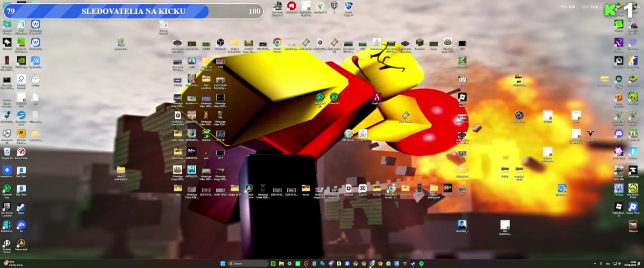Launch the Game Center desktop shortcut

tap(21, 153)
